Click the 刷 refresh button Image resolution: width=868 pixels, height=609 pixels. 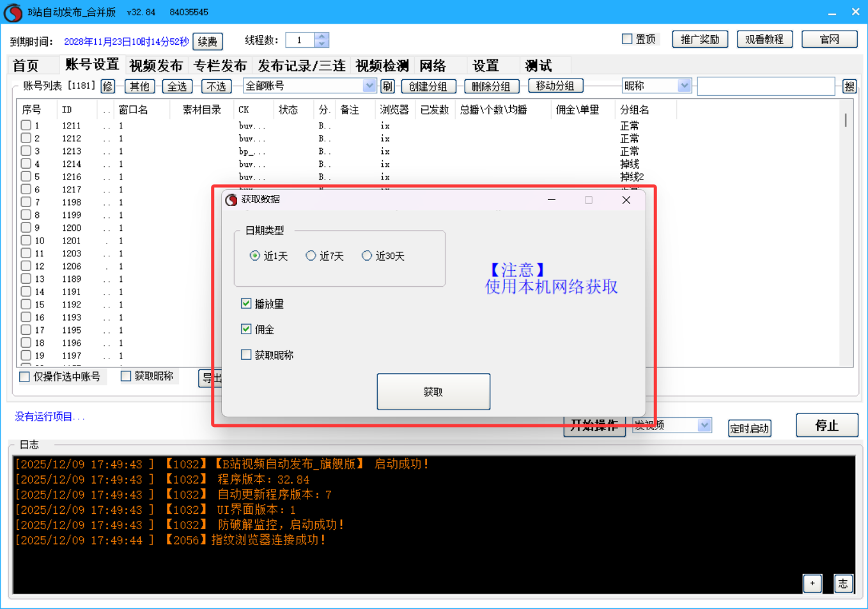[387, 86]
